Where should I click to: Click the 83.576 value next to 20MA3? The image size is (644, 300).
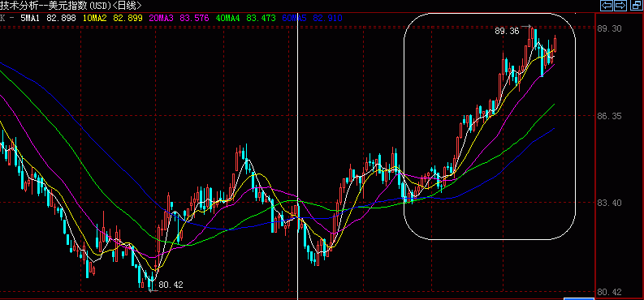(x=193, y=18)
